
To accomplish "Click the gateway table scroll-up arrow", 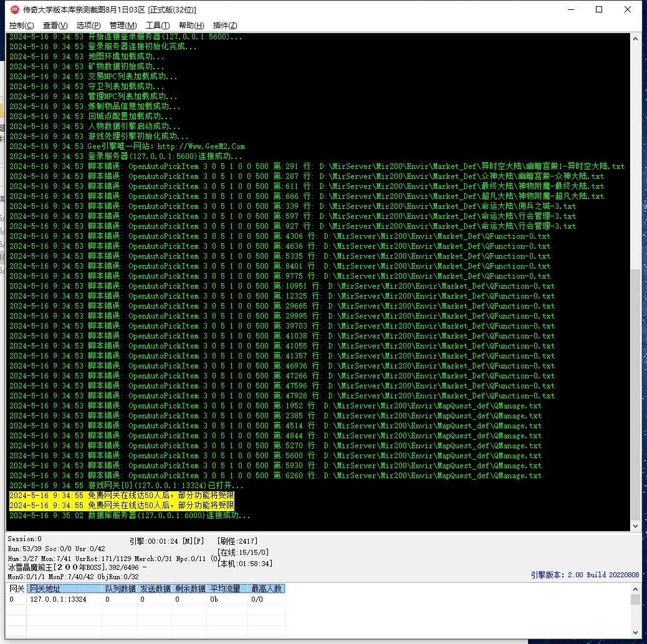I will coord(635,589).
